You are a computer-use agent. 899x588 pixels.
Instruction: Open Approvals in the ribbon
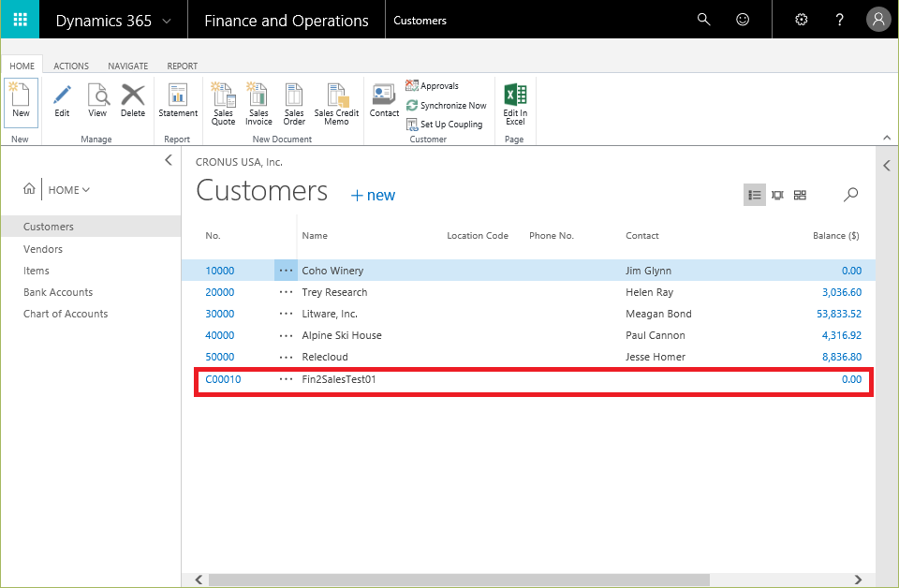(x=433, y=85)
